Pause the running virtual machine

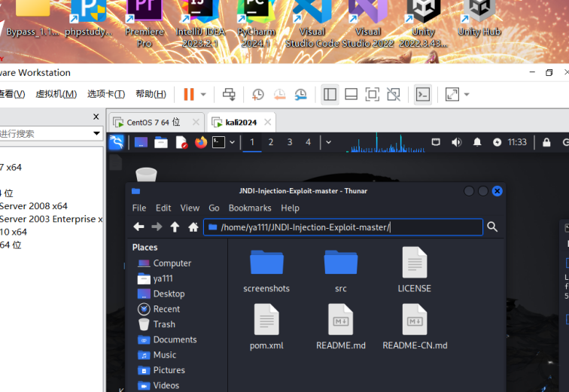coord(188,94)
